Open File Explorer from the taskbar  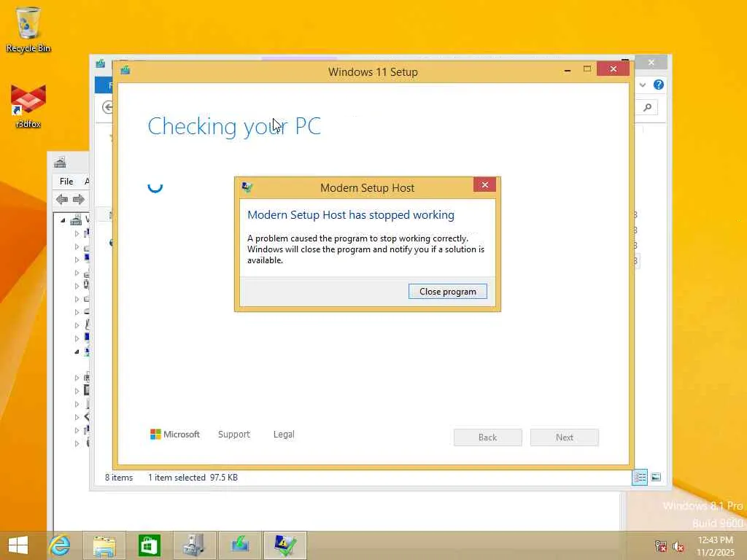(104, 545)
